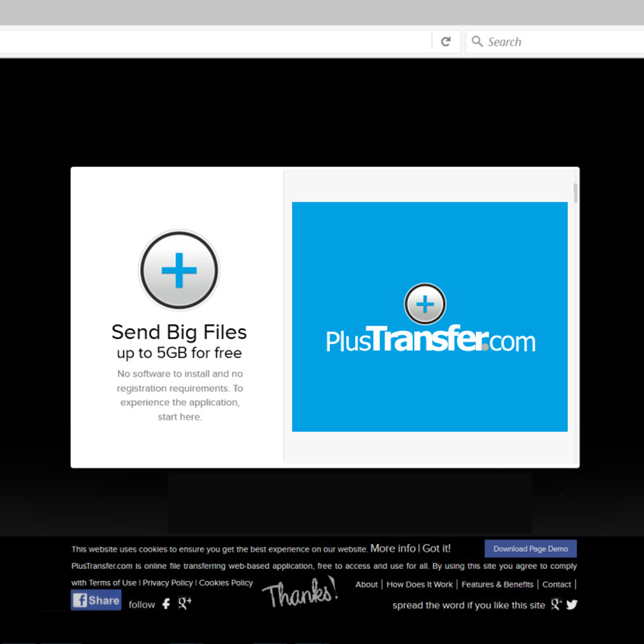
Task: Dismiss cookie notice with Got it!
Action: (x=436, y=549)
